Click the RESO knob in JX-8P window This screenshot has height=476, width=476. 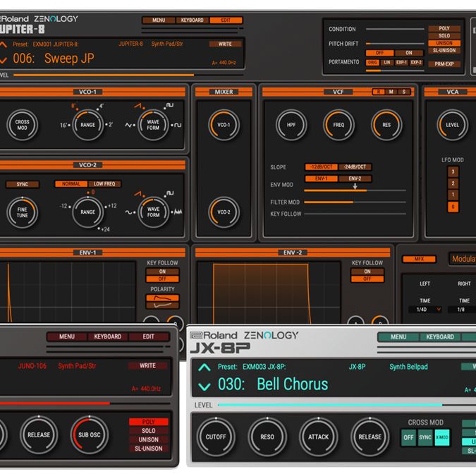tap(267, 437)
